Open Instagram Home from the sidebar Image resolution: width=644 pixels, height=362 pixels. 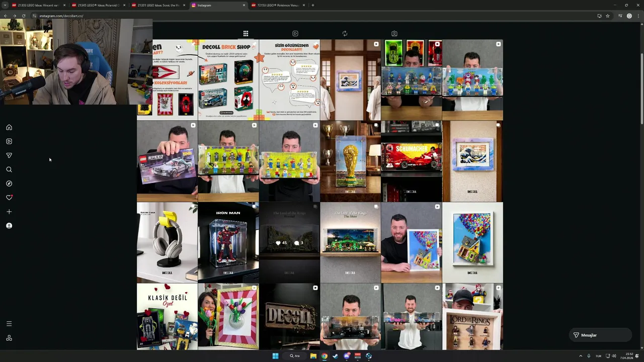(x=9, y=127)
